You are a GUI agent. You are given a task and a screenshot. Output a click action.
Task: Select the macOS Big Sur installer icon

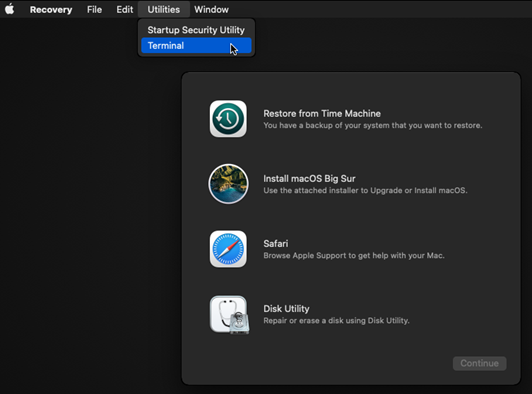pos(228,184)
